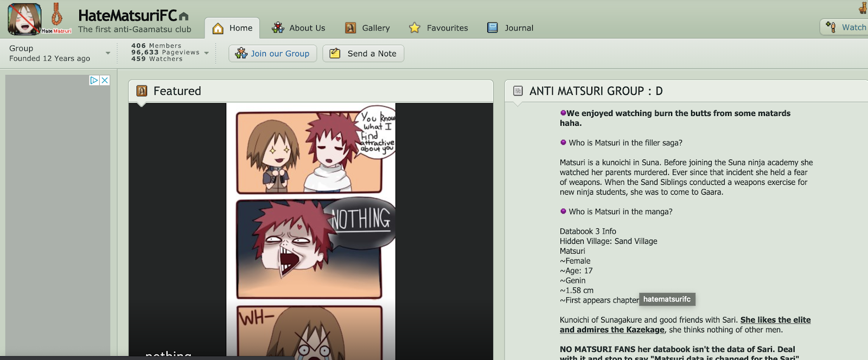Click the 'Founded 12 Years ago' text

pos(49,59)
